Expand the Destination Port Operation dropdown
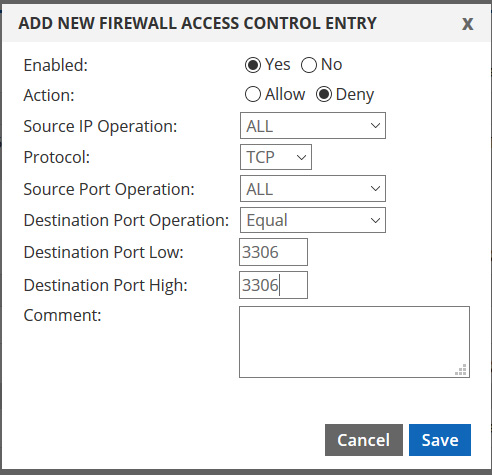This screenshot has height=475, width=492. pyautogui.click(x=313, y=220)
